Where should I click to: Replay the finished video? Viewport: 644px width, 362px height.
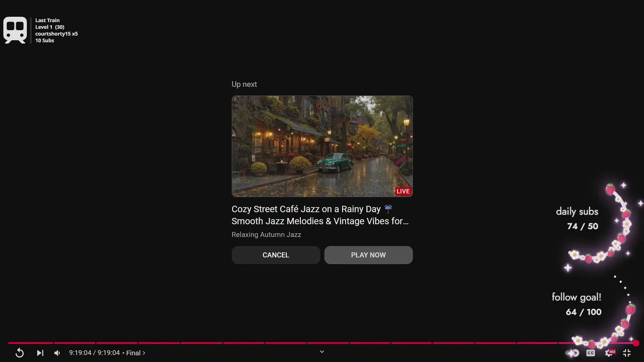[20, 353]
